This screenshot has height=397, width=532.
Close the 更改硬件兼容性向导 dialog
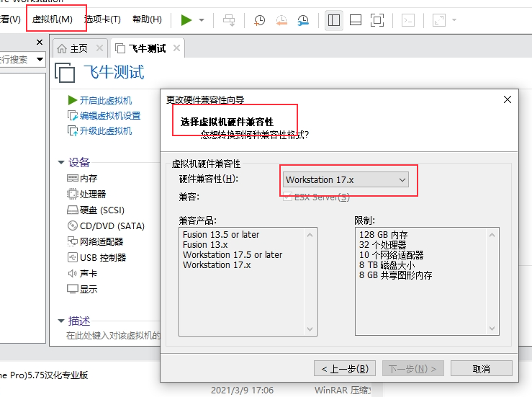tap(508, 99)
